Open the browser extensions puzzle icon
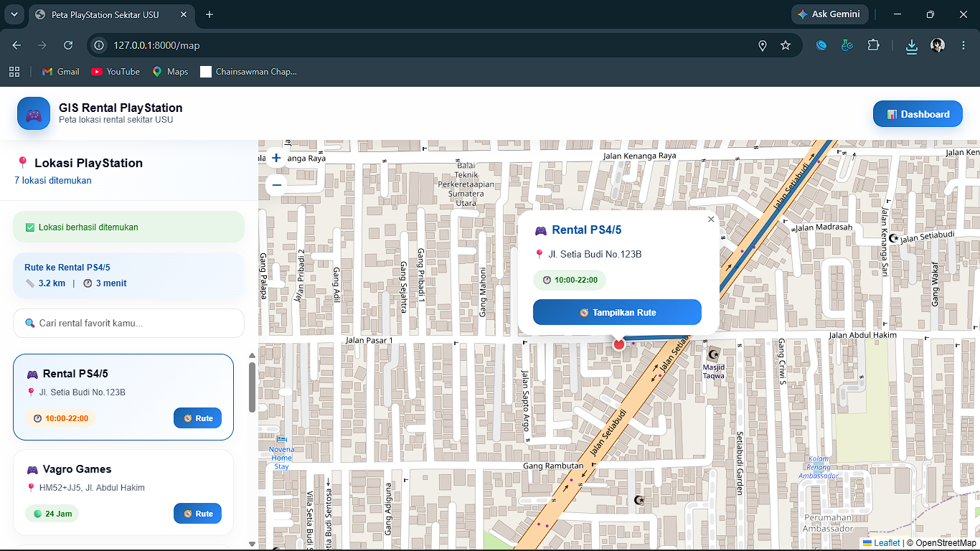Viewport: 980px width, 551px height. click(x=873, y=45)
